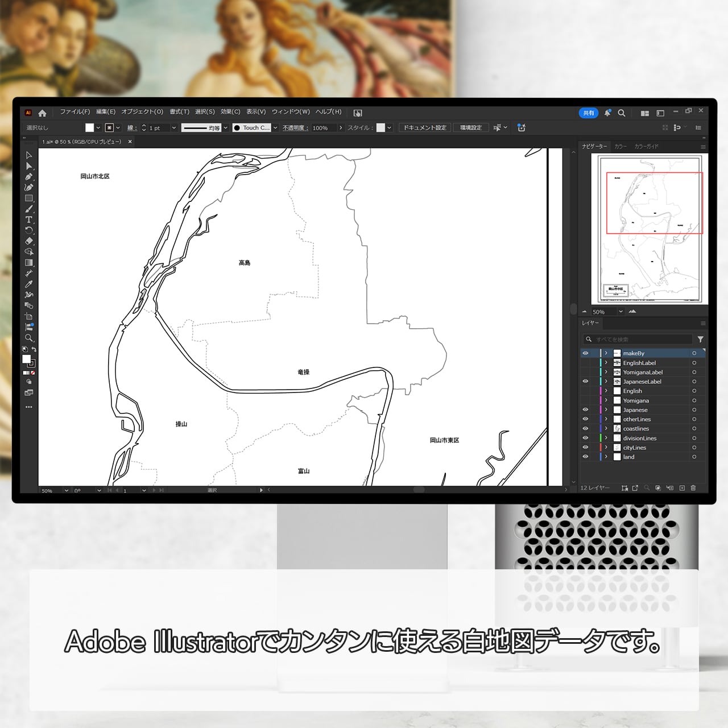Create new layer with plus icon
The height and width of the screenshot is (728, 728).
pyautogui.click(x=682, y=488)
